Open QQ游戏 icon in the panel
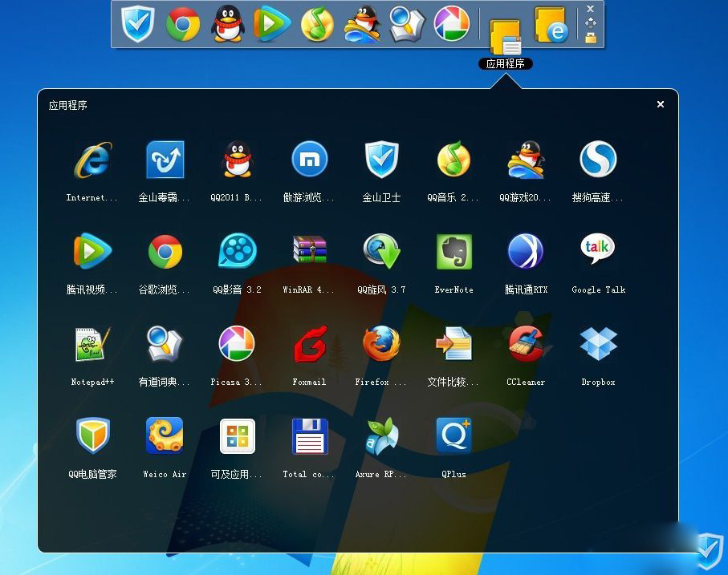728x575 pixels. pyautogui.click(x=526, y=160)
